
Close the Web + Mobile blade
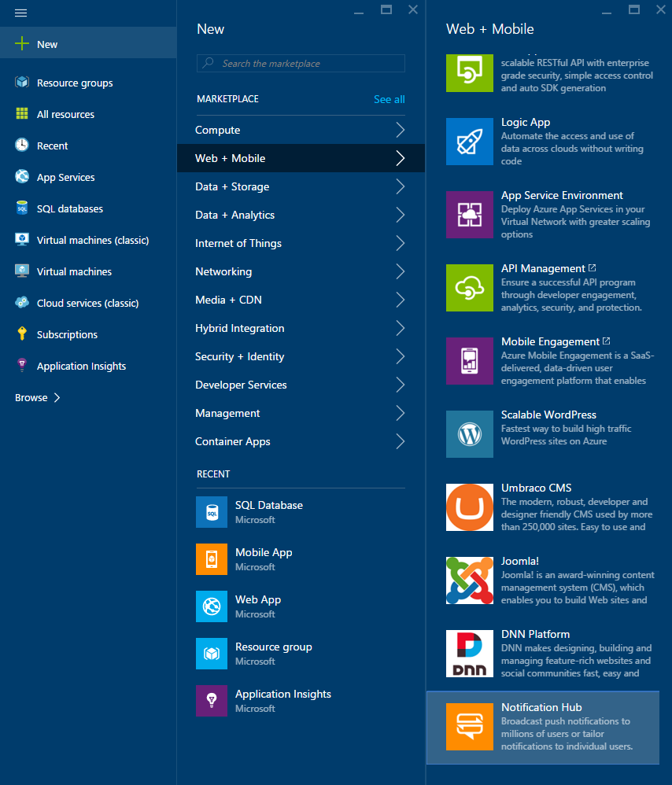coord(661,9)
